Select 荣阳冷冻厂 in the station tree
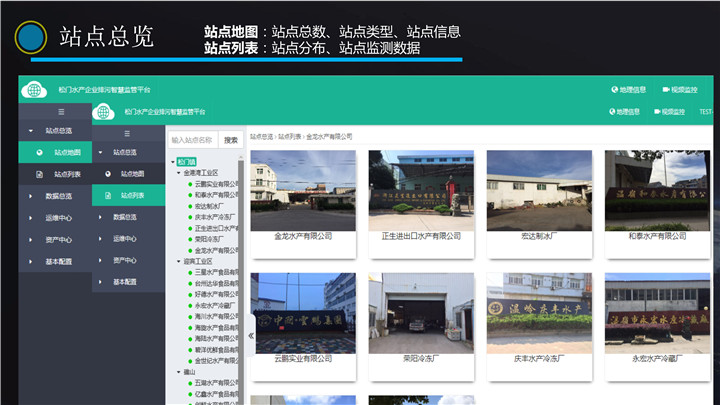720x405 pixels. coord(209,239)
